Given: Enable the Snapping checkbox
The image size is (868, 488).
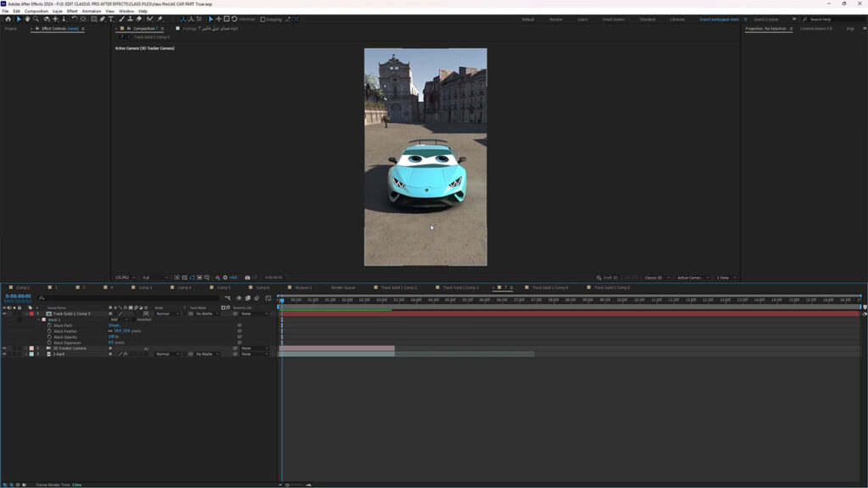Looking at the screenshot, I should coord(263,19).
